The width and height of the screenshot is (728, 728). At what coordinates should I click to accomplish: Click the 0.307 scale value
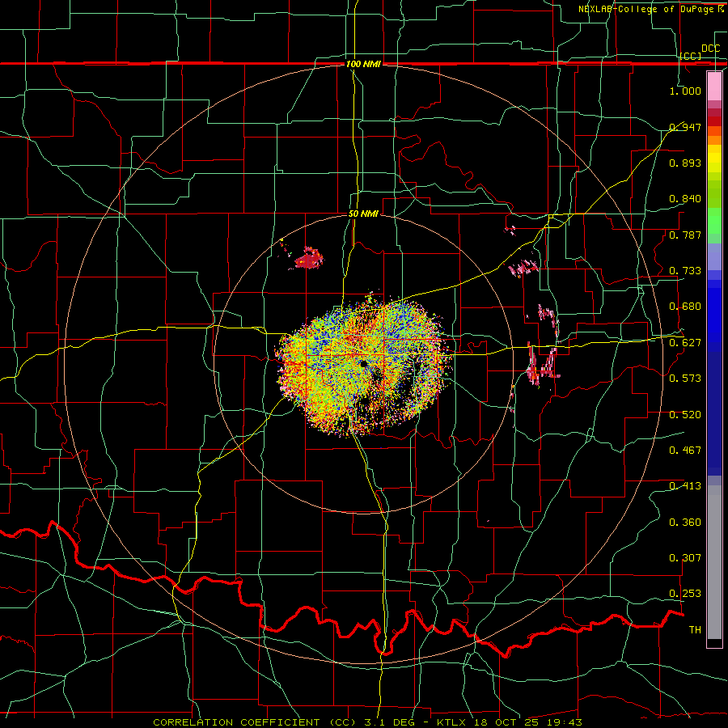[x=685, y=558]
